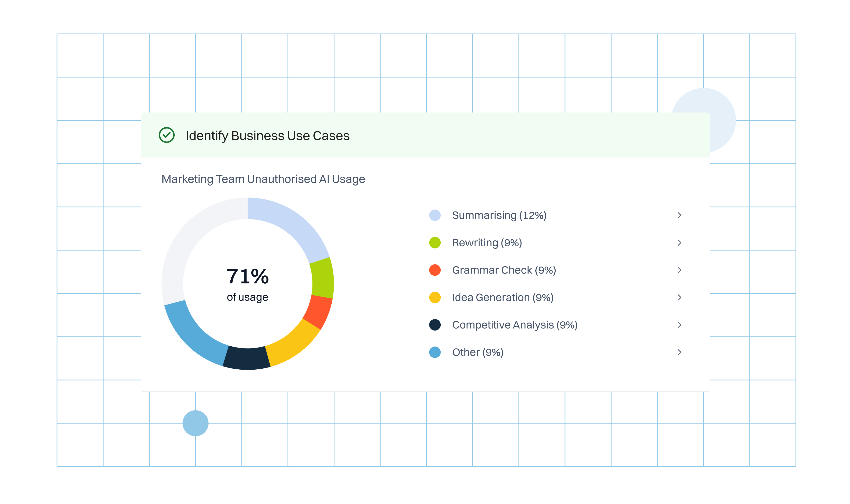The width and height of the screenshot is (850, 504).
Task: Open the Competitive Analysis (9%) label
Action: click(x=514, y=325)
